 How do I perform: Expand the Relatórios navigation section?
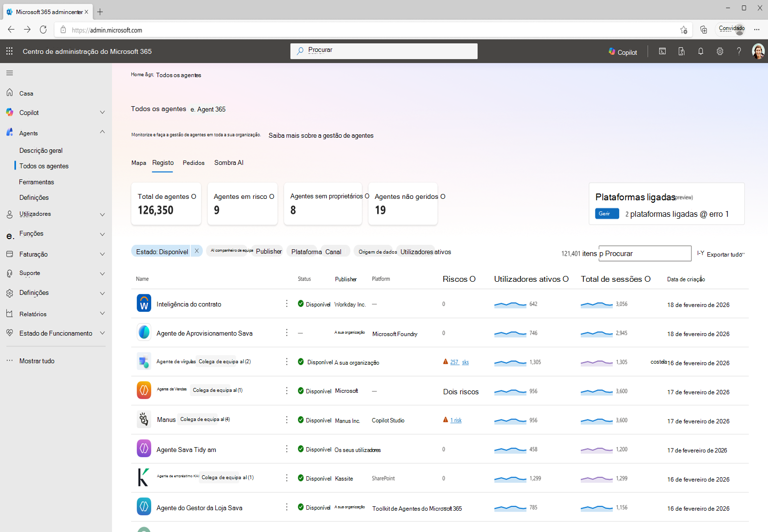click(102, 313)
